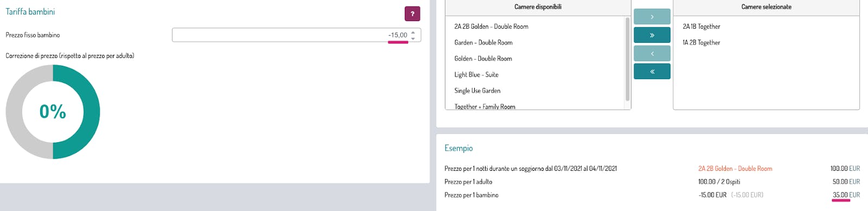
Task: Move selected room left with single arrow
Action: tap(652, 53)
